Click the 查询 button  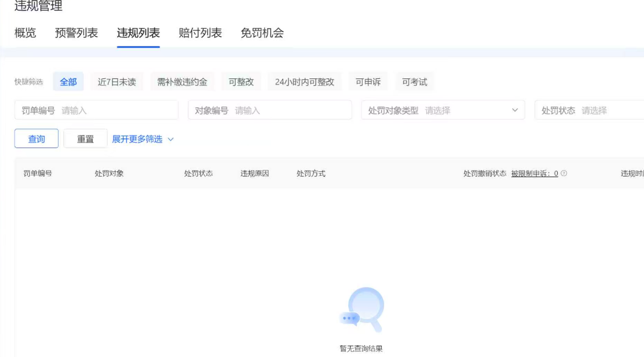point(36,139)
